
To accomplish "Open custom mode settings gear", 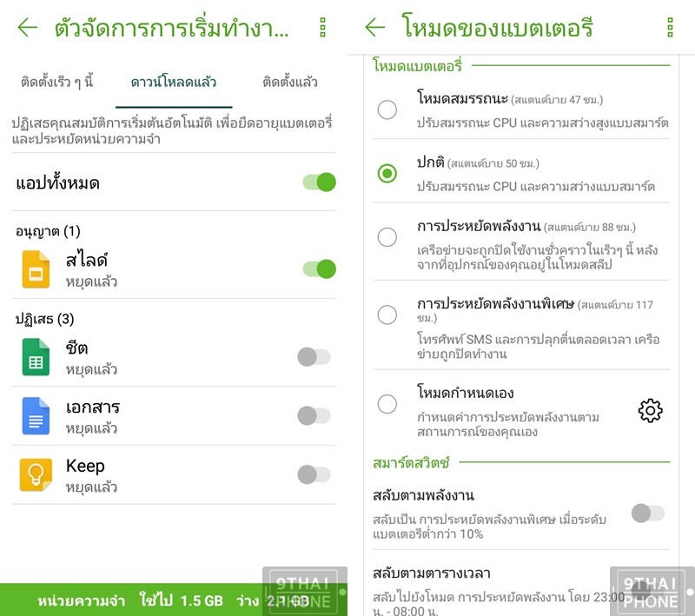I will point(650,410).
